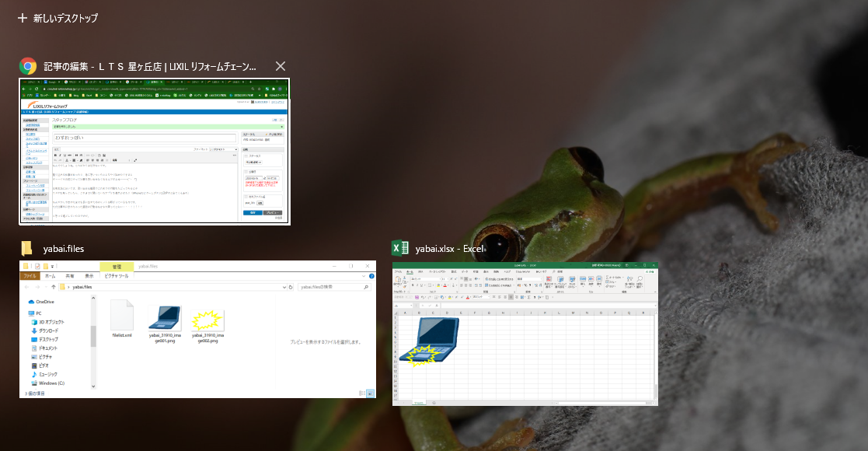Select Windows (C:) drive in navigation pane

[51, 383]
